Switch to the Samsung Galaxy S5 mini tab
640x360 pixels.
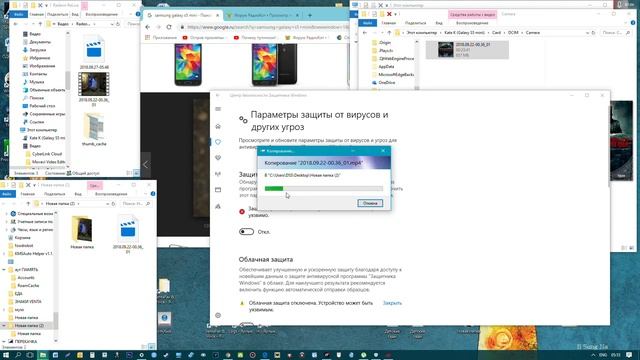182,15
